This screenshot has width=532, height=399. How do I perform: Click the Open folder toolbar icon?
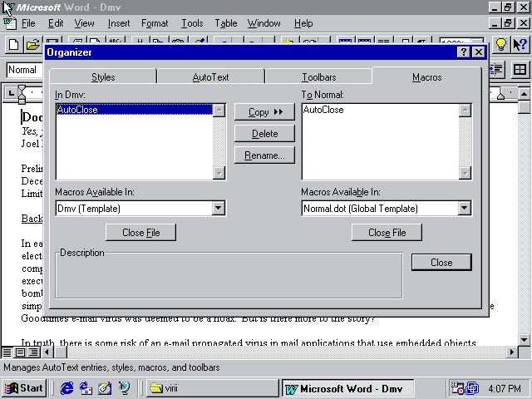tap(32, 45)
